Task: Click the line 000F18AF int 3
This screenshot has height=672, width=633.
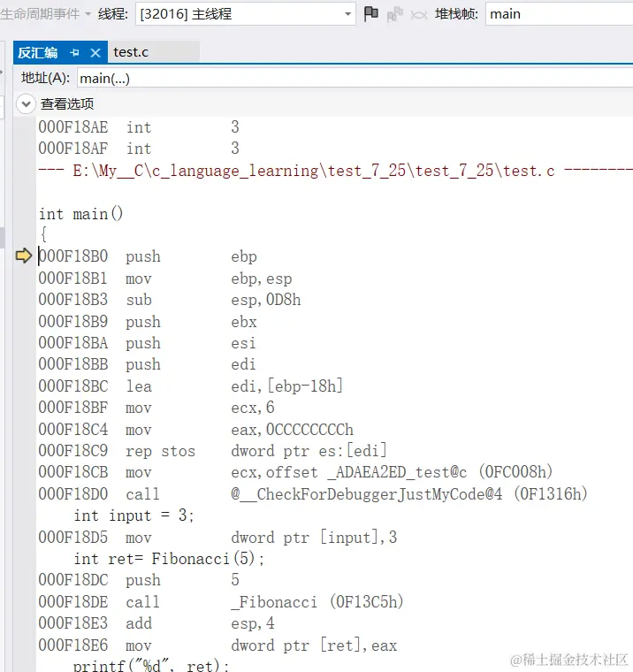Action: pyautogui.click(x=139, y=149)
